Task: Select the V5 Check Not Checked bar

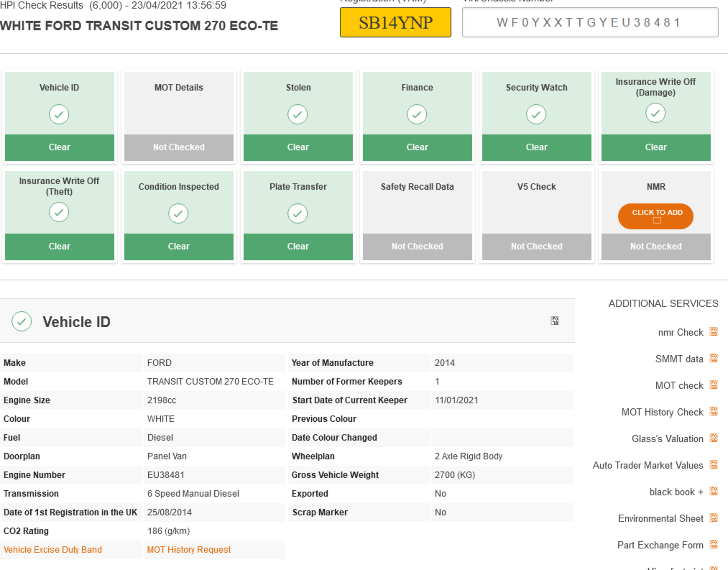Action: 537,247
